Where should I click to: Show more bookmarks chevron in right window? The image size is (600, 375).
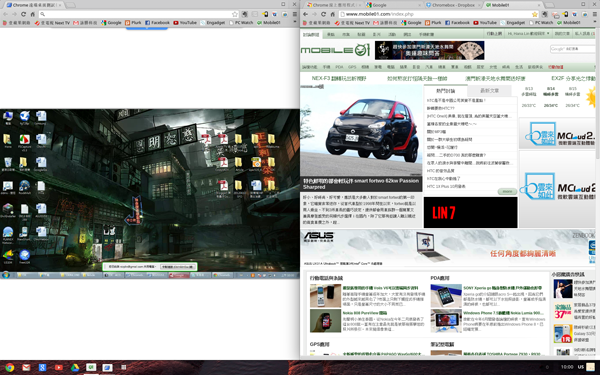click(x=595, y=23)
